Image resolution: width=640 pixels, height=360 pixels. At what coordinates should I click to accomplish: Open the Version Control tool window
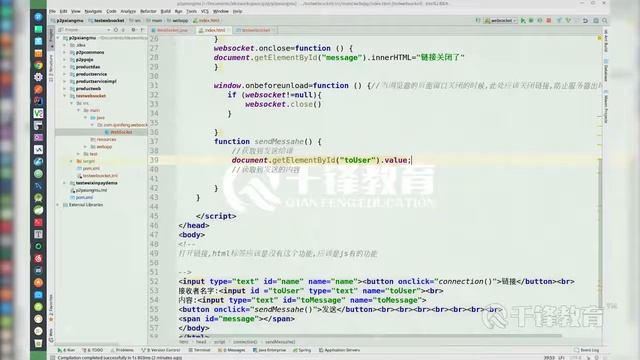coord(160,350)
